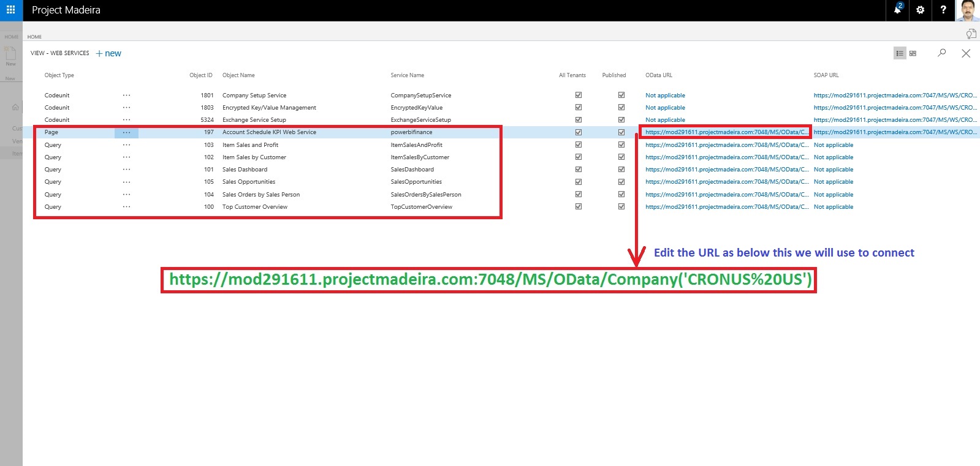Screen dimensions: 980x466
Task: Select Object ID 5324 cell
Action: point(207,120)
